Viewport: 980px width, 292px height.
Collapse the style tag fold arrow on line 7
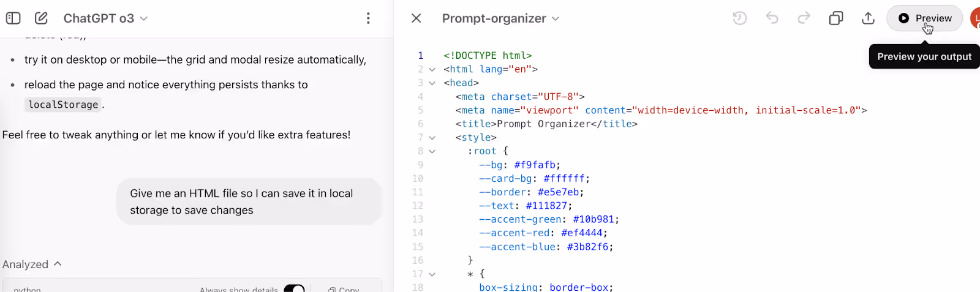click(432, 138)
